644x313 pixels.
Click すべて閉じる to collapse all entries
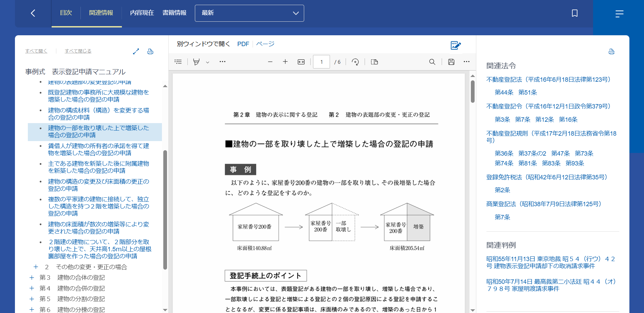point(78,51)
